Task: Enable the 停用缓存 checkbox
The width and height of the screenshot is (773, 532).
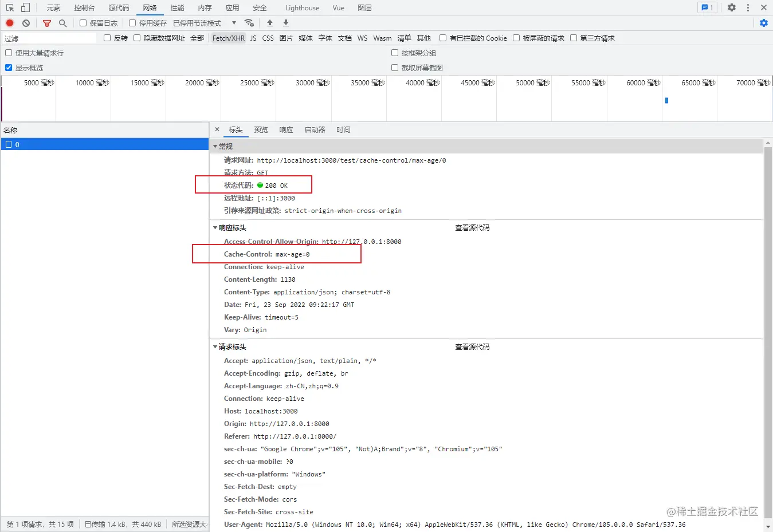Action: pyautogui.click(x=132, y=23)
